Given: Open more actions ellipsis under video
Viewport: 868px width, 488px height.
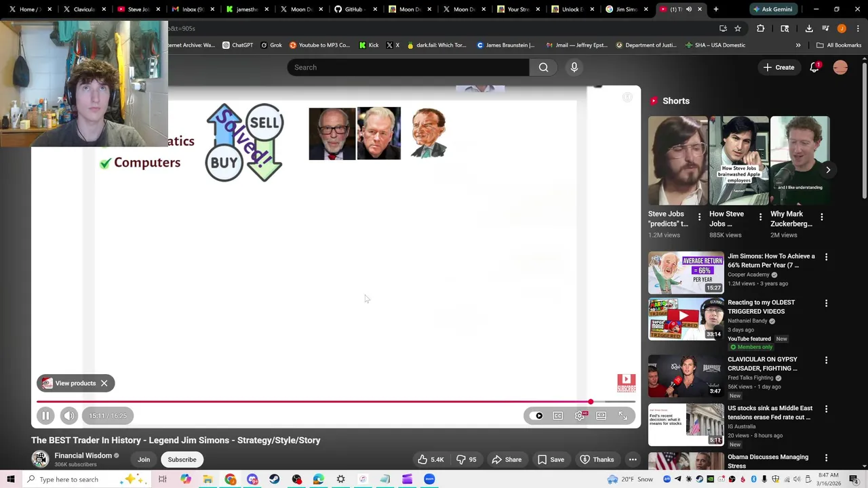Looking at the screenshot, I should point(633,460).
